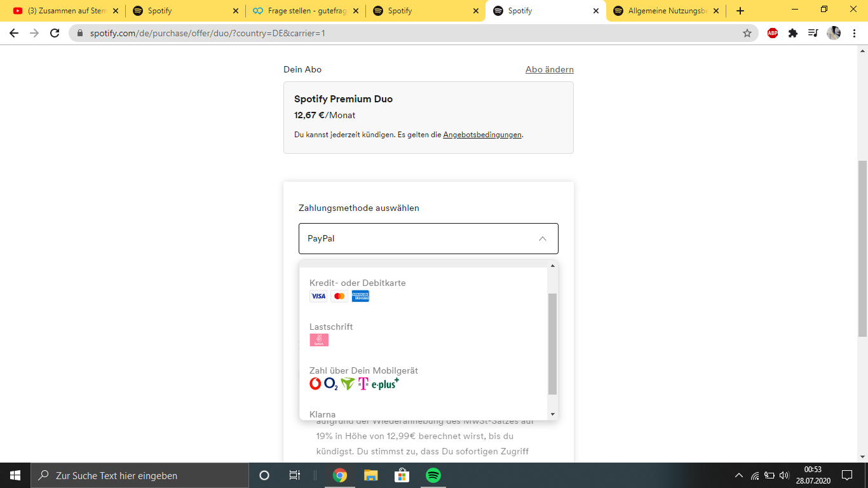Open the notification center icon

pyautogui.click(x=847, y=475)
